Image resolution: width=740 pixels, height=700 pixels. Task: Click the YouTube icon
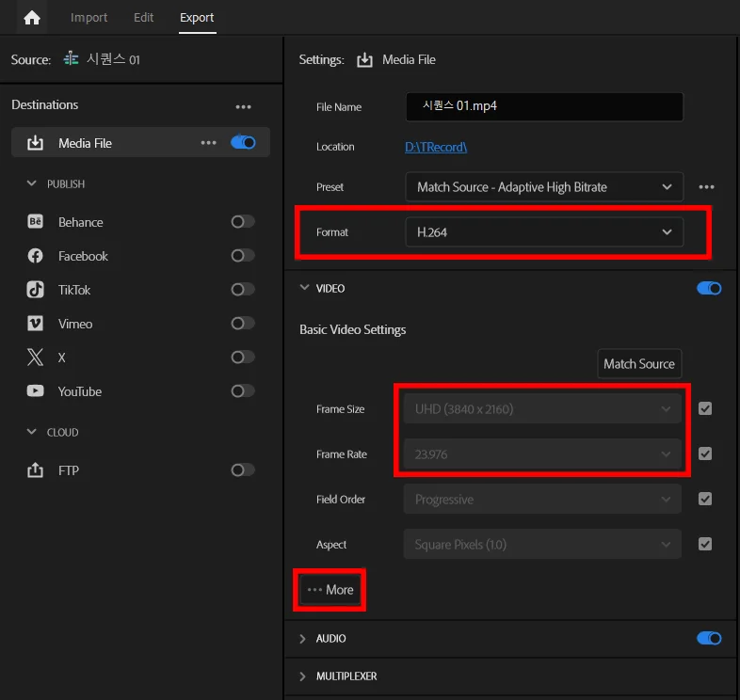point(36,390)
